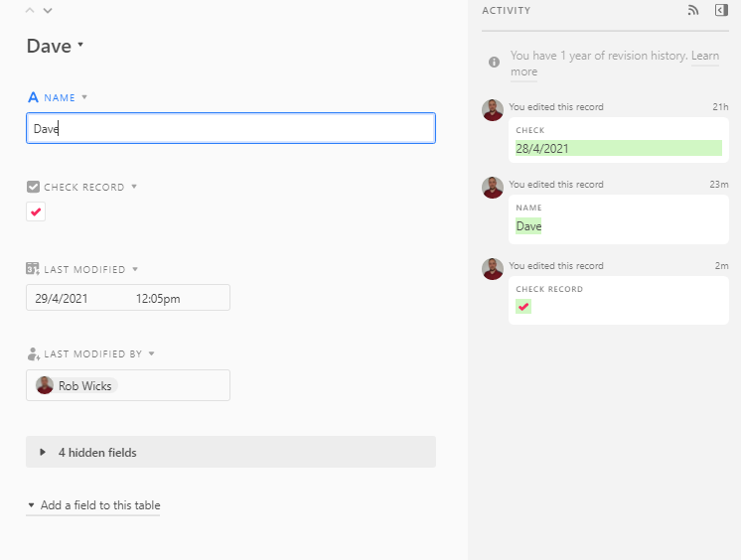Image resolution: width=741 pixels, height=560 pixels.
Task: Click into the Name input containing Dave
Action: 230,128
